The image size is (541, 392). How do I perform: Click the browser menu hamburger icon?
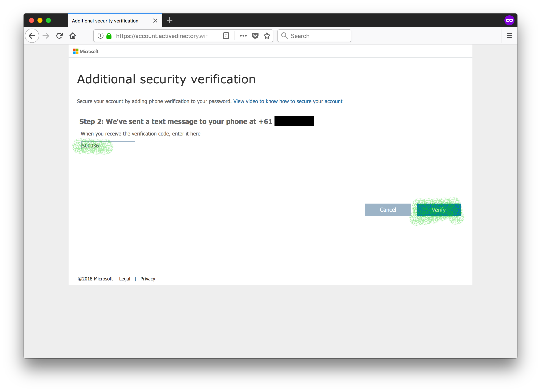509,36
